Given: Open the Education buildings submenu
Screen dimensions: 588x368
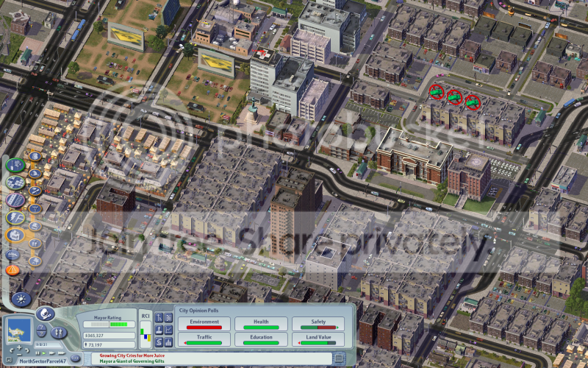Looking at the screenshot, I should (35, 191).
